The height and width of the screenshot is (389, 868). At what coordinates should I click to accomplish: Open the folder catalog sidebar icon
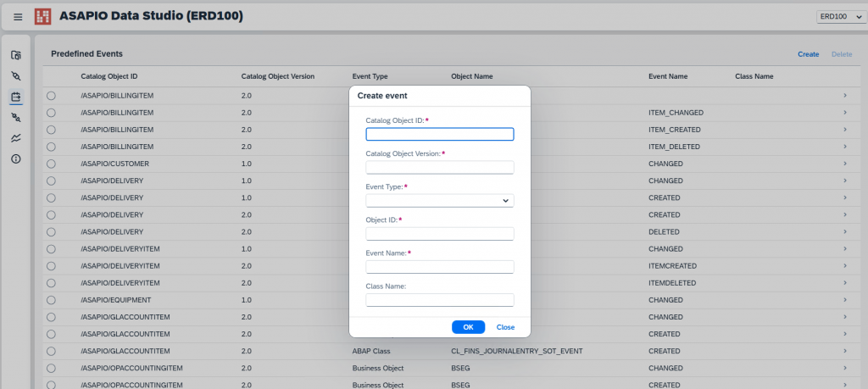[16, 55]
